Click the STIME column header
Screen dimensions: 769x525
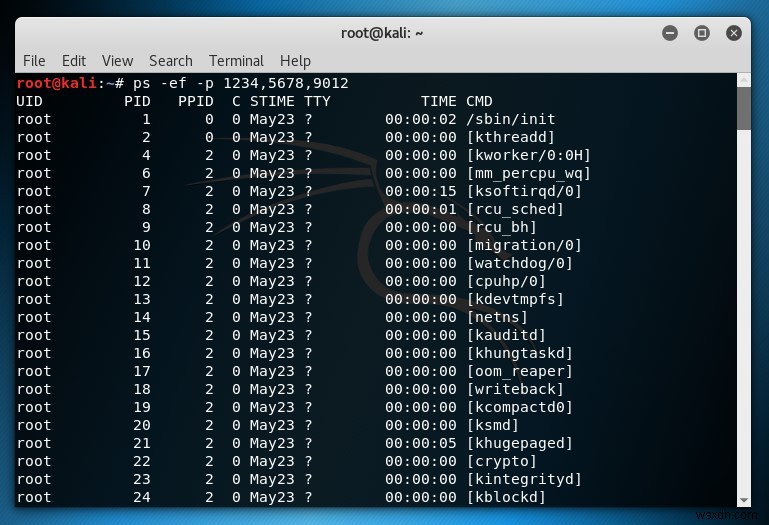(272, 101)
